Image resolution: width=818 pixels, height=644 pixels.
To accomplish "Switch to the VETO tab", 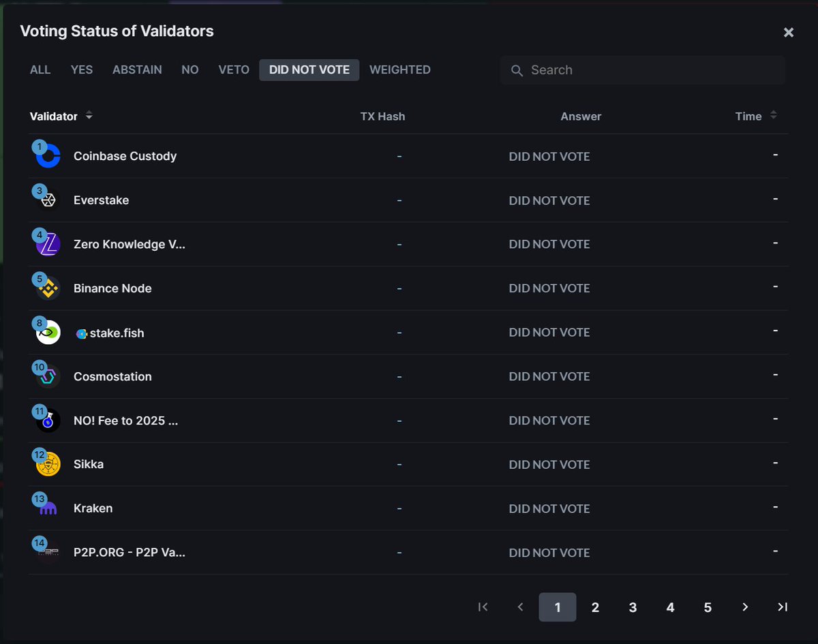I will click(234, 70).
